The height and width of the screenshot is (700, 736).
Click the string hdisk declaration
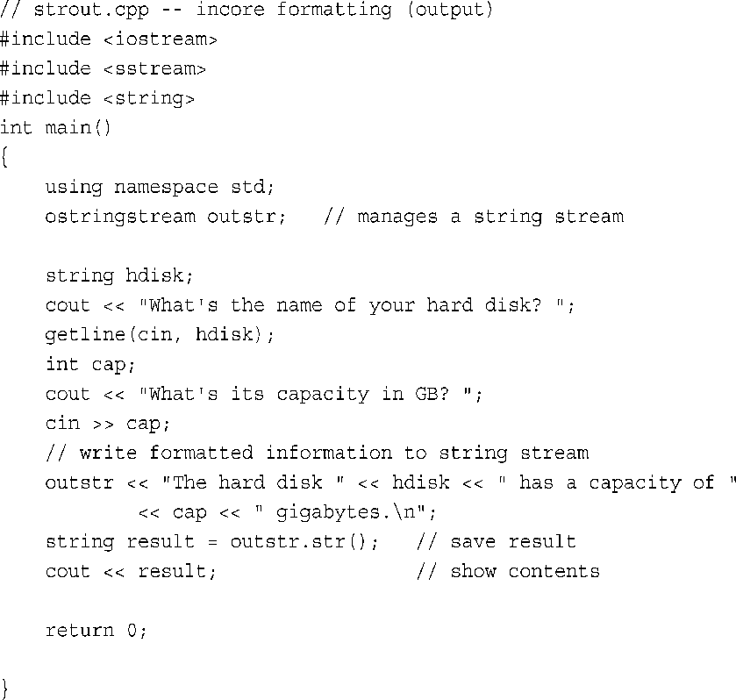pyautogui.click(x=119, y=276)
